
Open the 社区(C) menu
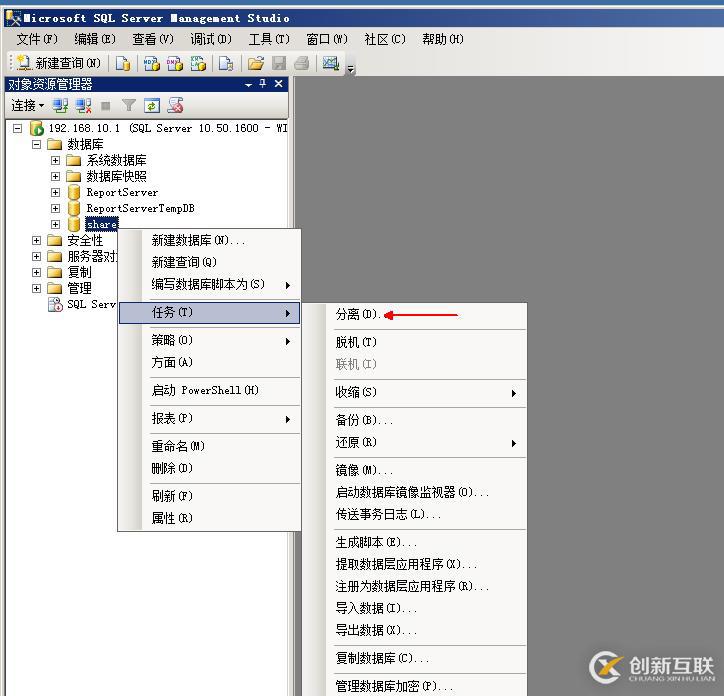385,39
